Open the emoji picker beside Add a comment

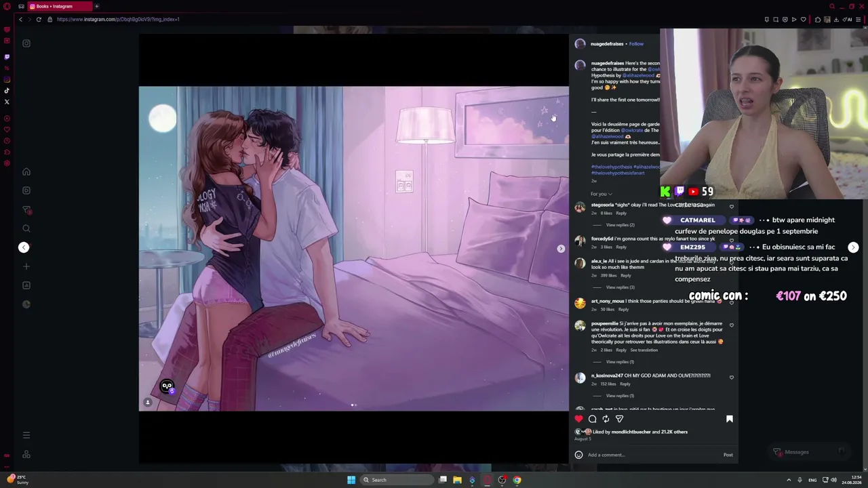pos(578,455)
